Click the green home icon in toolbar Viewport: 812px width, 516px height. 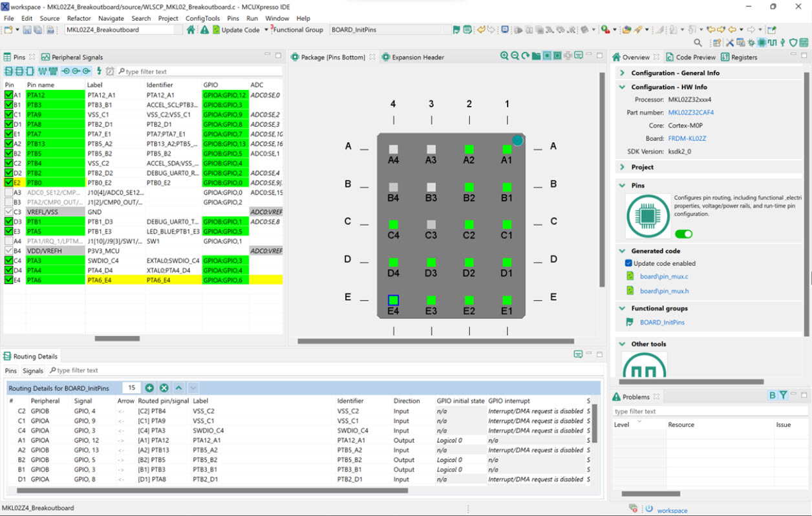pos(191,30)
